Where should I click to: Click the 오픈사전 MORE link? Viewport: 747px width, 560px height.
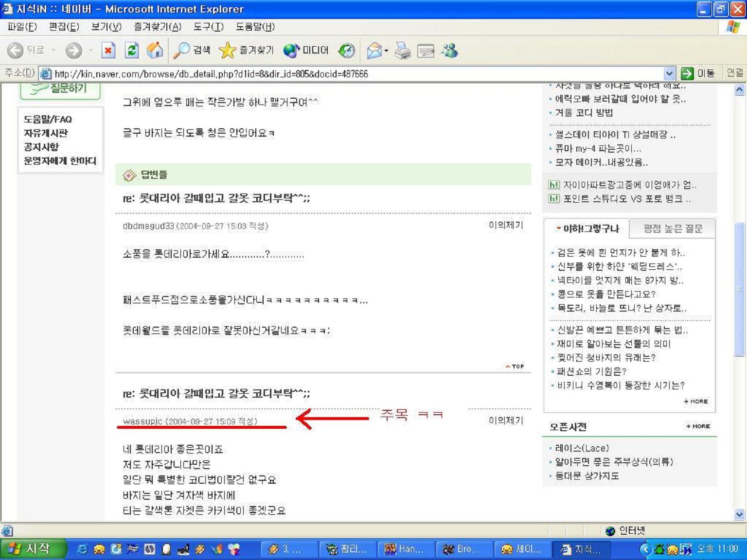coord(698,426)
